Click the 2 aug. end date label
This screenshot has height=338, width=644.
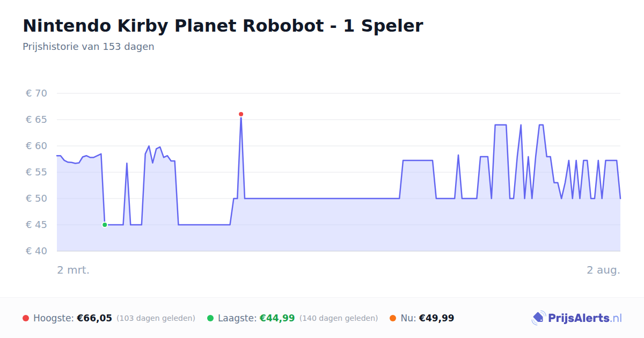coord(603,270)
